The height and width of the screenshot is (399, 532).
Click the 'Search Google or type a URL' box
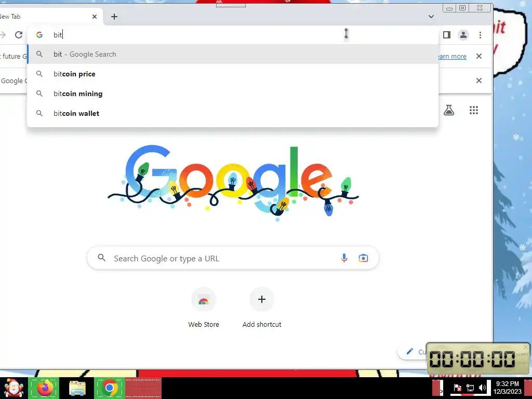233,258
